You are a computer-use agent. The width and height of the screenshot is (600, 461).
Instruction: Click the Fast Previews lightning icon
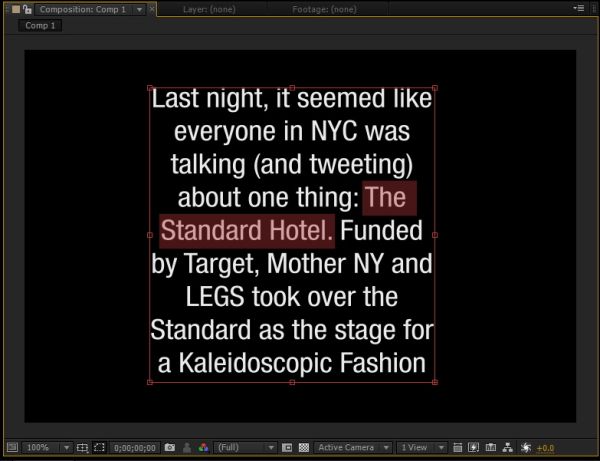474,447
